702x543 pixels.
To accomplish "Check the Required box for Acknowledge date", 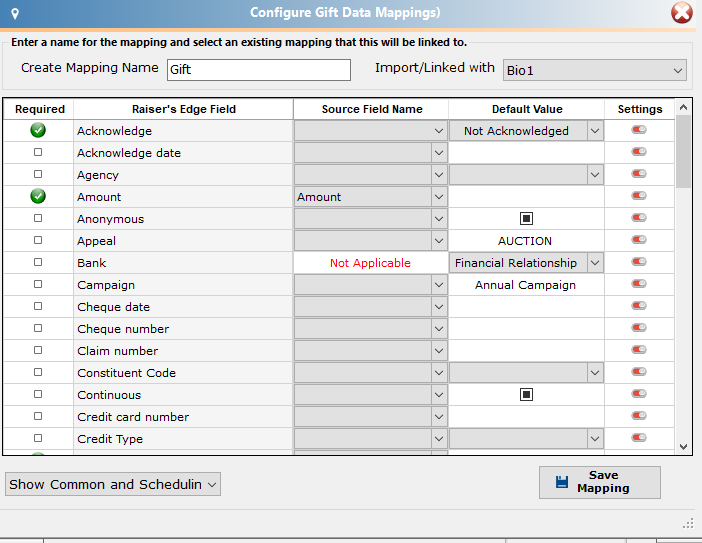I will coord(38,152).
